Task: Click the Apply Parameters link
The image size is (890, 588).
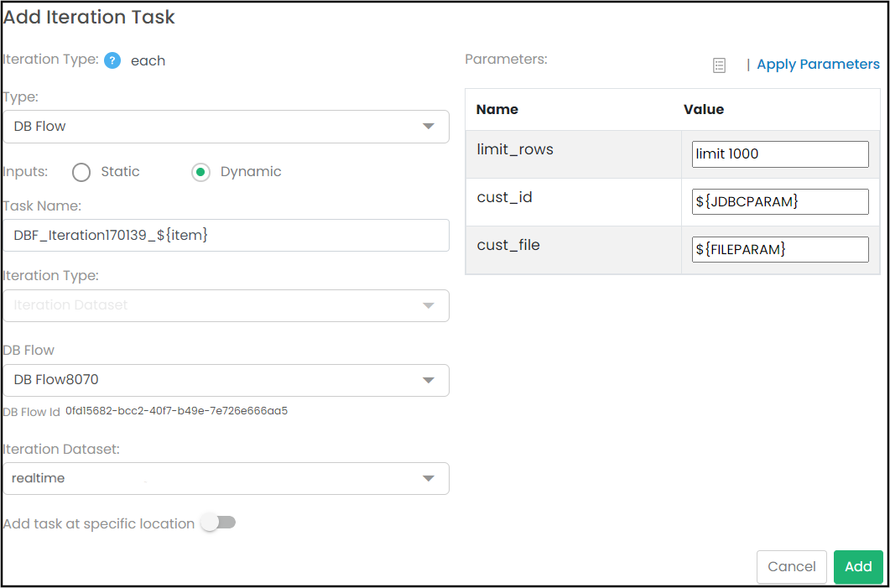Action: click(819, 64)
